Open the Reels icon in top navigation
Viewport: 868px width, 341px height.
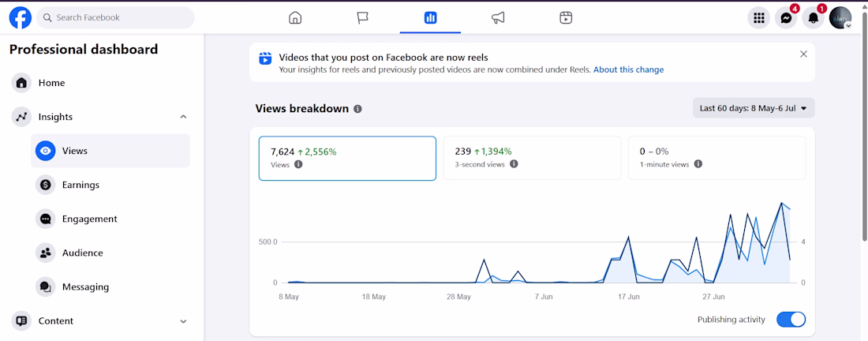click(565, 17)
